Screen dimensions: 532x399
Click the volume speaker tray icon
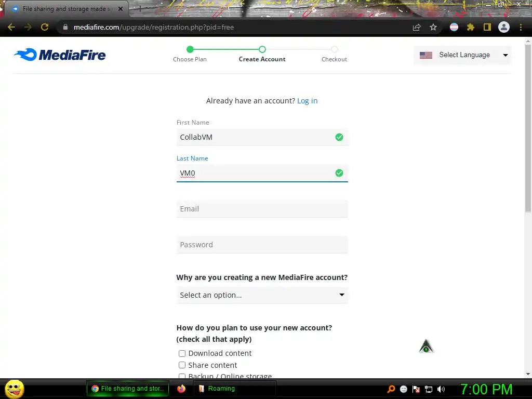[441, 389]
